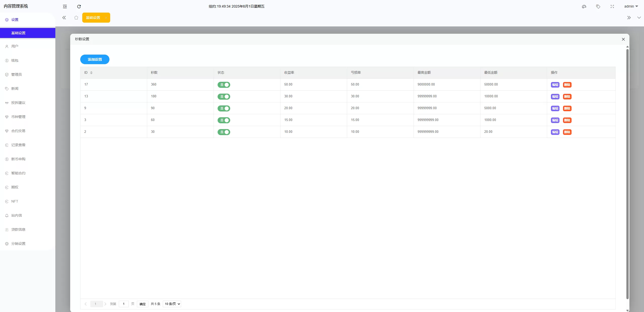Delete the row with ID 13
Screen dimensions: 644x312
pyautogui.click(x=567, y=97)
